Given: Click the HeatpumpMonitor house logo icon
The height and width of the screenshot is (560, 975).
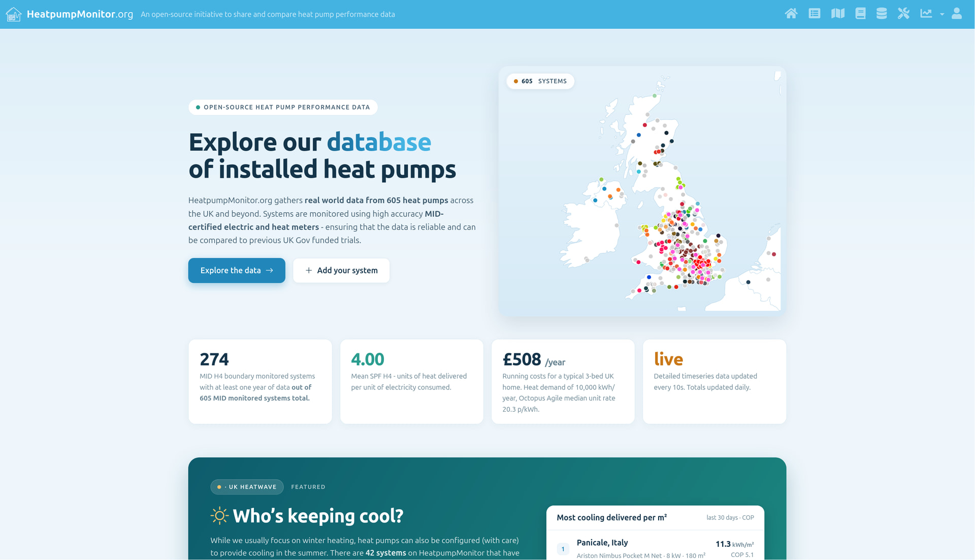Looking at the screenshot, I should 13,14.
